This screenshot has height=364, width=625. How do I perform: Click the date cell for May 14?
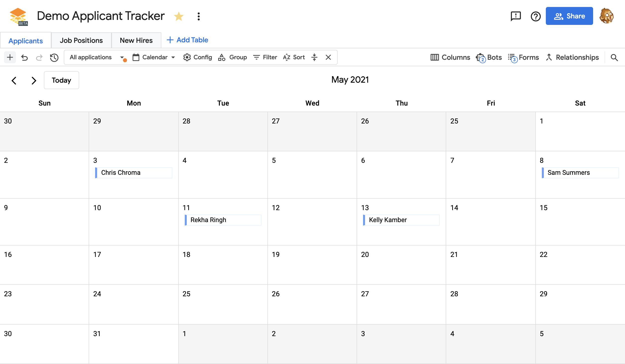(491, 222)
